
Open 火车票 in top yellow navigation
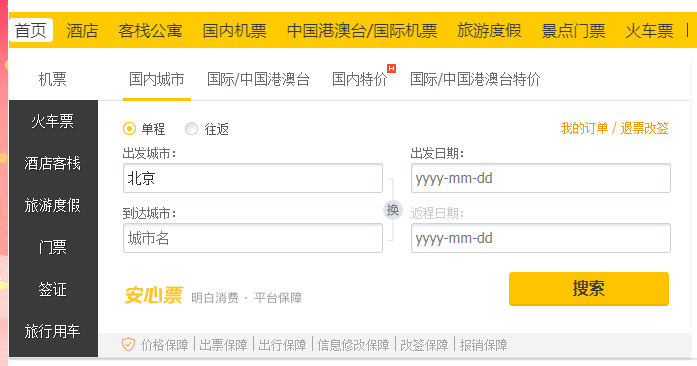pyautogui.click(x=649, y=31)
